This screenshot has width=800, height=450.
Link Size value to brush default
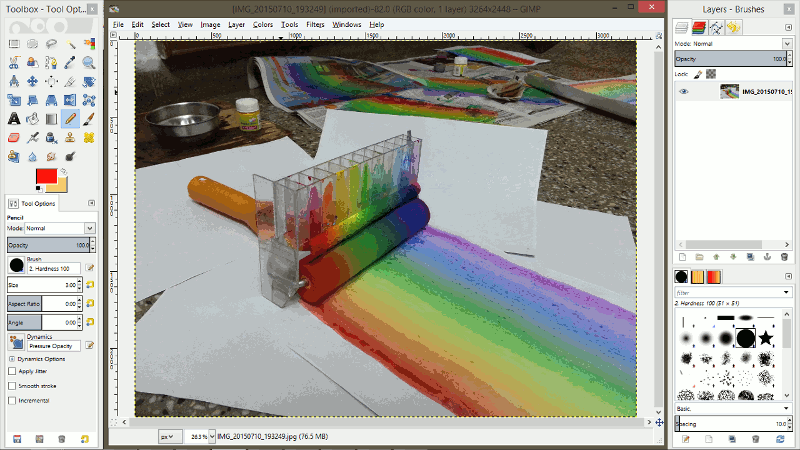coord(90,285)
